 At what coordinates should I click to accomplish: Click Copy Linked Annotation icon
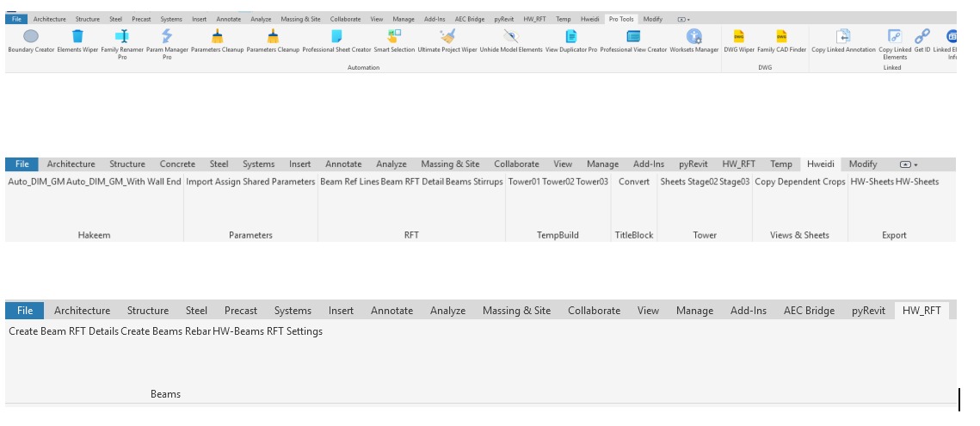(x=843, y=36)
